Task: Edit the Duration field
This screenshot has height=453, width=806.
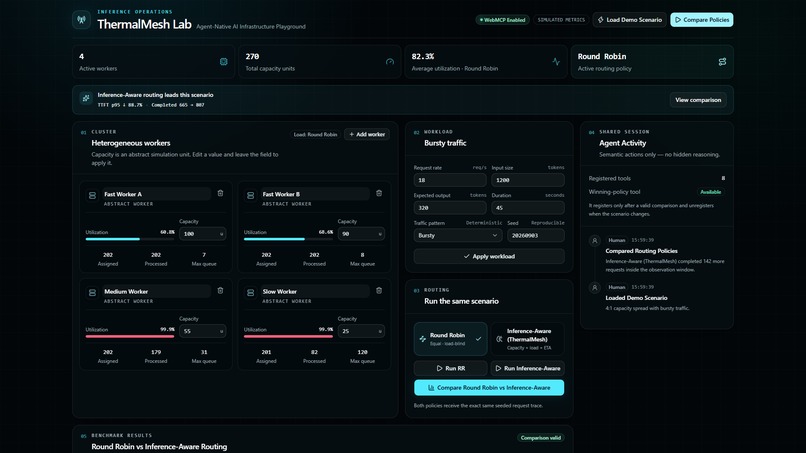Action: point(527,208)
